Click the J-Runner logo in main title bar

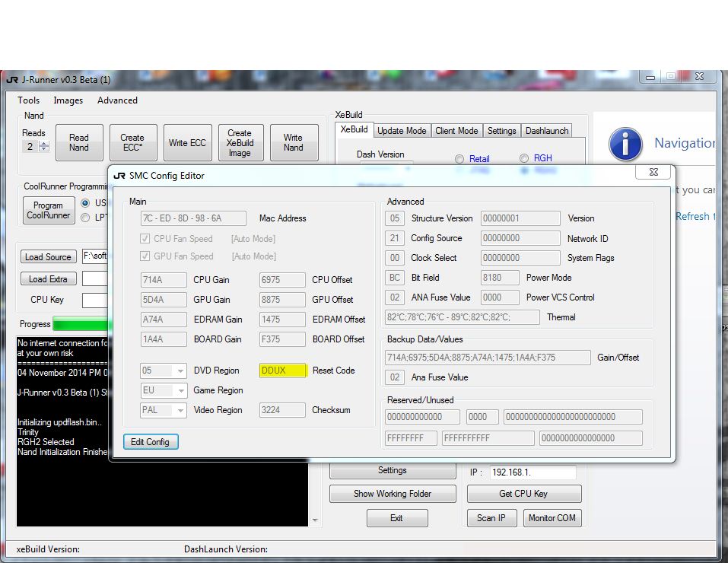pos(12,80)
